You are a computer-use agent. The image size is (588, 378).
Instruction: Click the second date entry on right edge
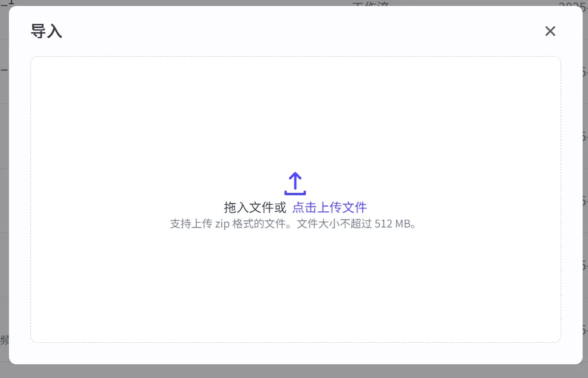[x=584, y=73]
